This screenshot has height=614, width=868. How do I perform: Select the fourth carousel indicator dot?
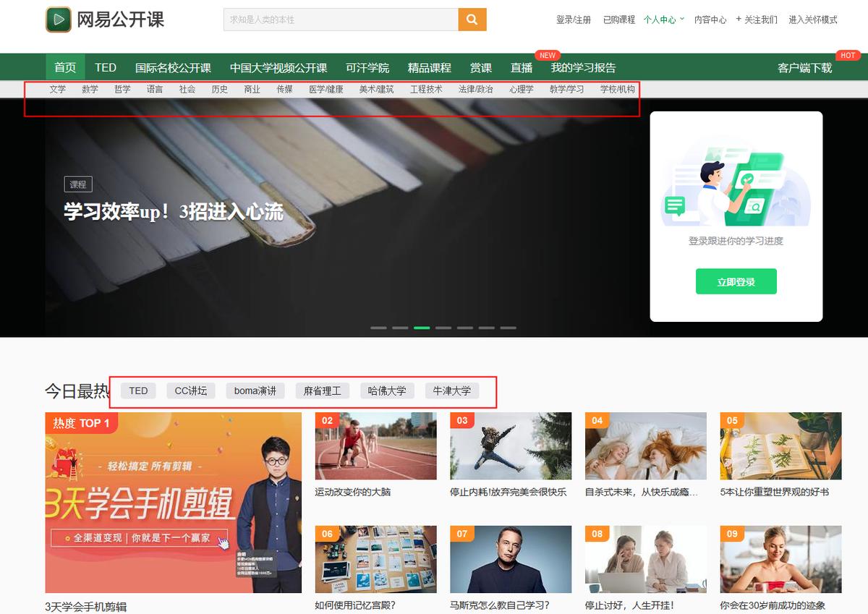click(x=443, y=327)
